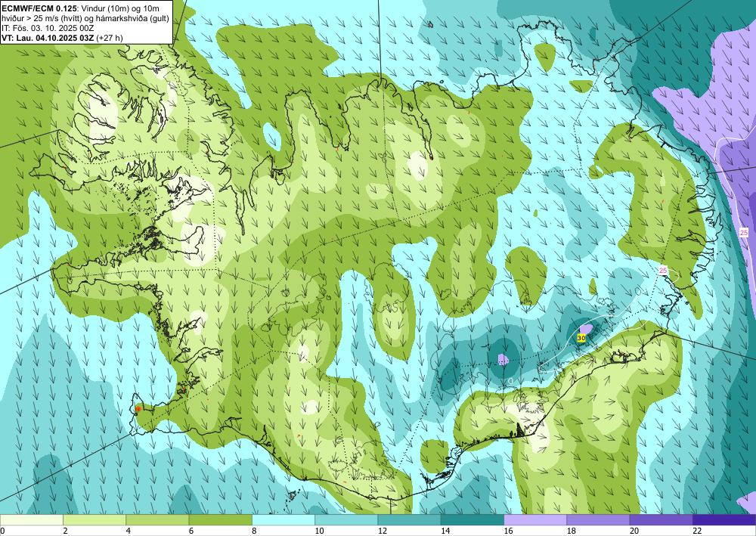
Task: Click the scale value 16
Action: pyautogui.click(x=508, y=531)
